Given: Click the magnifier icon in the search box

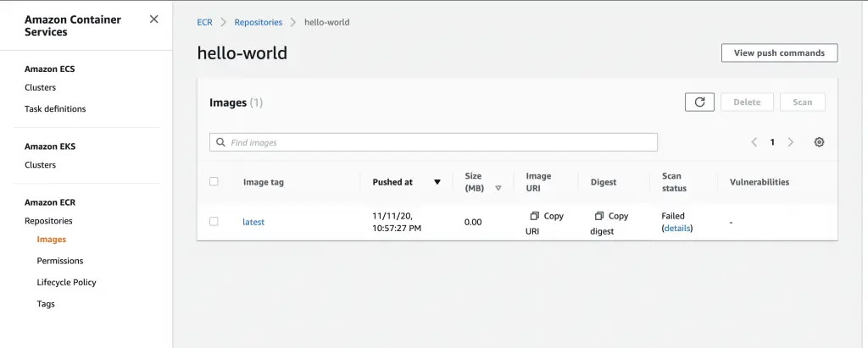Looking at the screenshot, I should tap(220, 142).
